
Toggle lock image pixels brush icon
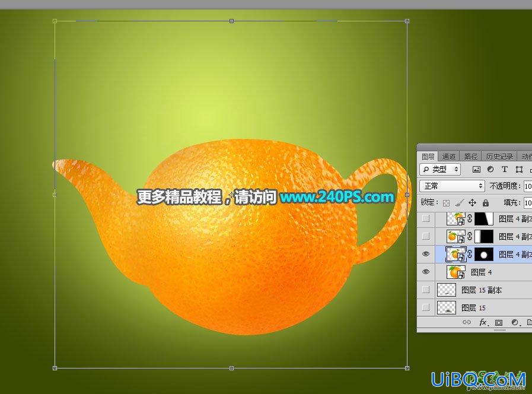pyautogui.click(x=459, y=203)
